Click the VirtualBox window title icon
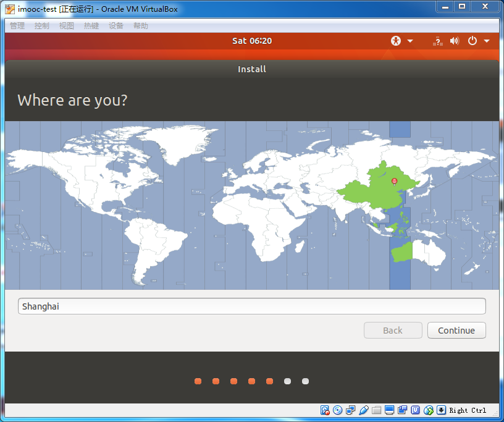 (x=10, y=9)
